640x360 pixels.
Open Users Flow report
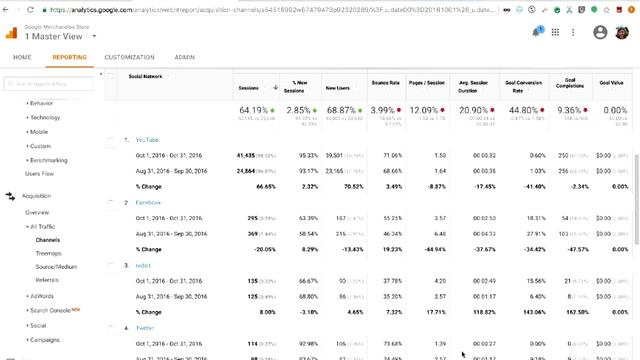[39, 174]
